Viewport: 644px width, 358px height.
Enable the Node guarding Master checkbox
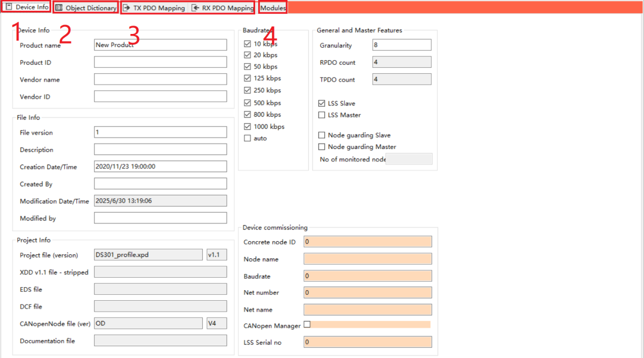click(322, 147)
